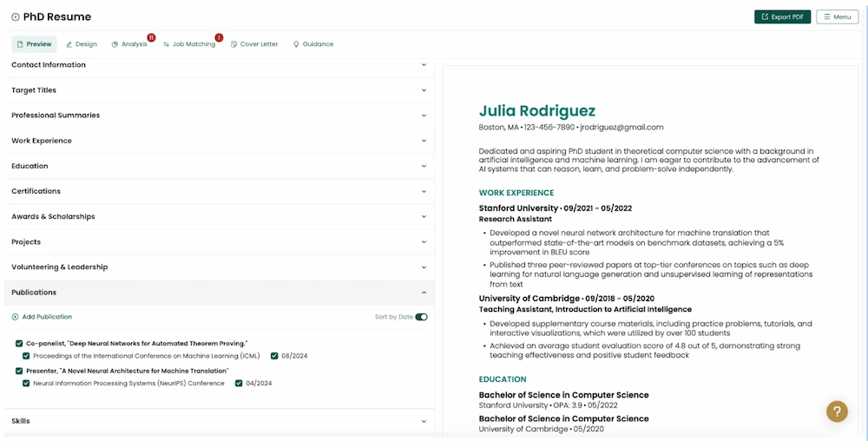Click the back arrow beside PhD Resume
This screenshot has height=441, width=868.
click(x=16, y=17)
